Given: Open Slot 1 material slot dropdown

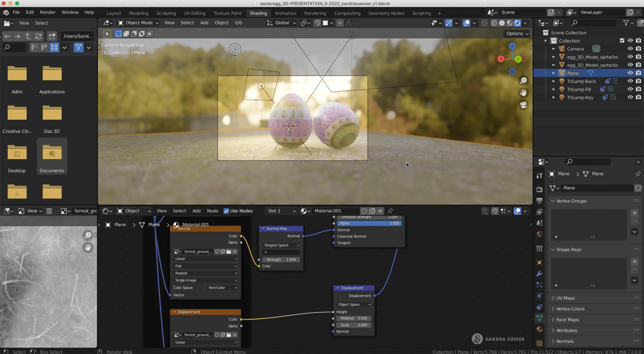Looking at the screenshot, I should [x=281, y=211].
